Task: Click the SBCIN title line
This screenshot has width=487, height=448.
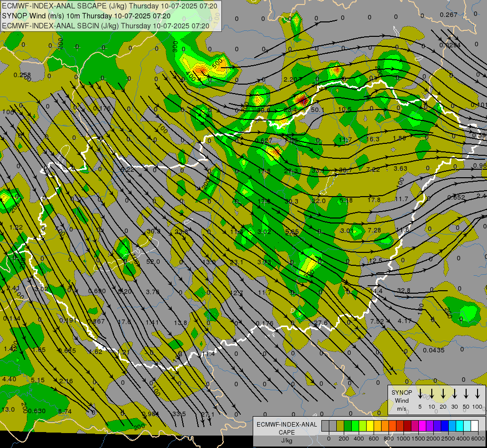Action: pyautogui.click(x=105, y=26)
